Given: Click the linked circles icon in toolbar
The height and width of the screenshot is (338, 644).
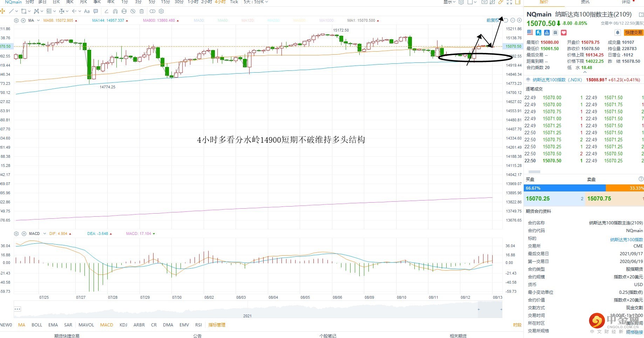Looking at the screenshot, I should coord(152,11).
